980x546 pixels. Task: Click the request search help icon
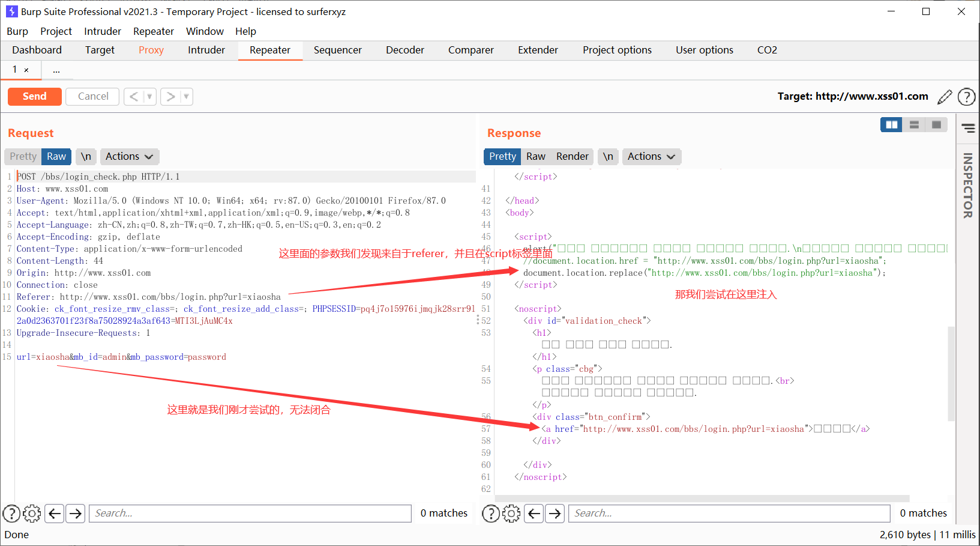(x=11, y=514)
